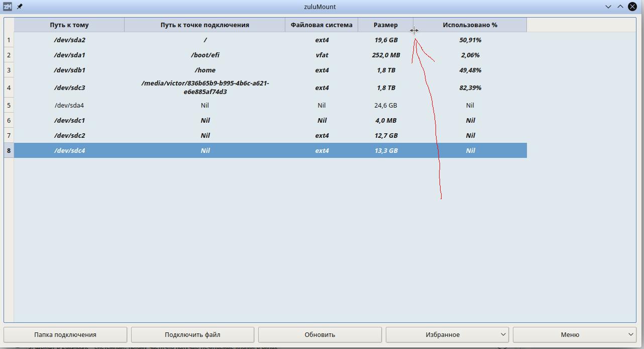
Task: Click the 50,91% usage cell
Action: pos(470,40)
